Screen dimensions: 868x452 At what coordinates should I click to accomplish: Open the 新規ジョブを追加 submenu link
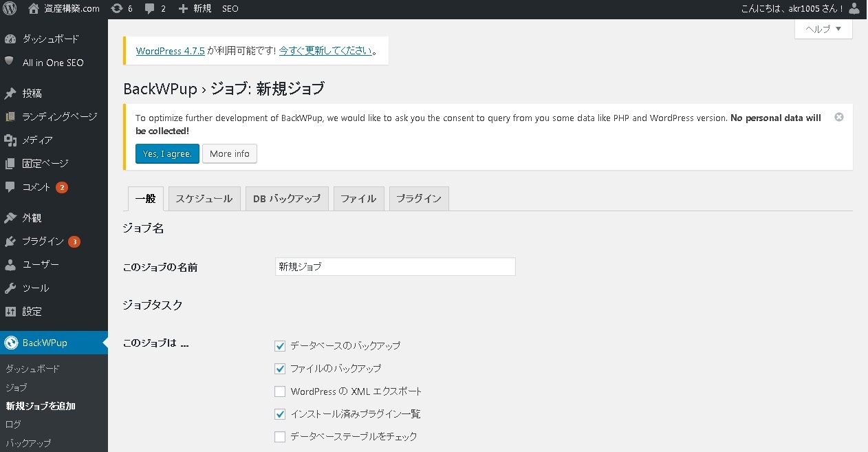tap(41, 406)
